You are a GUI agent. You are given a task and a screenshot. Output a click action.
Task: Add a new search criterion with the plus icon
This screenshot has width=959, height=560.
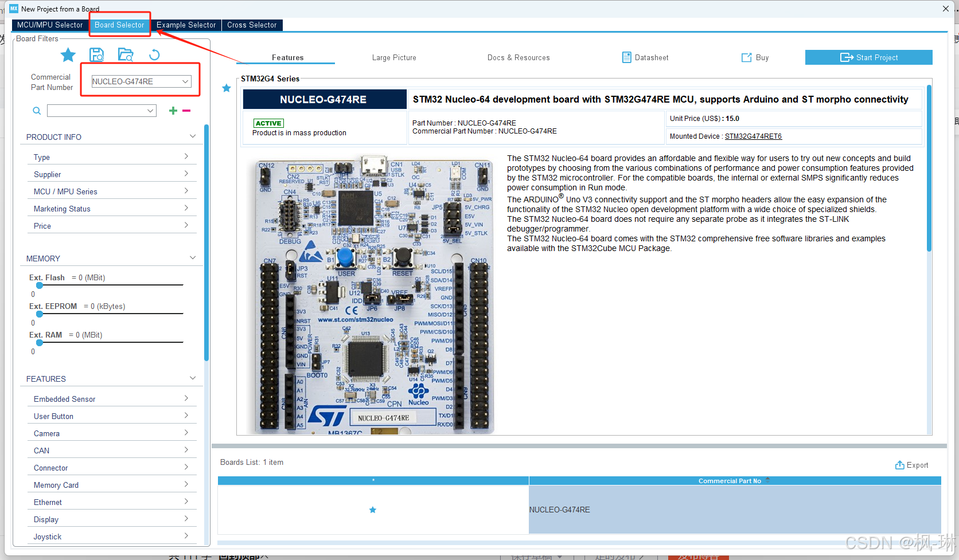[173, 110]
